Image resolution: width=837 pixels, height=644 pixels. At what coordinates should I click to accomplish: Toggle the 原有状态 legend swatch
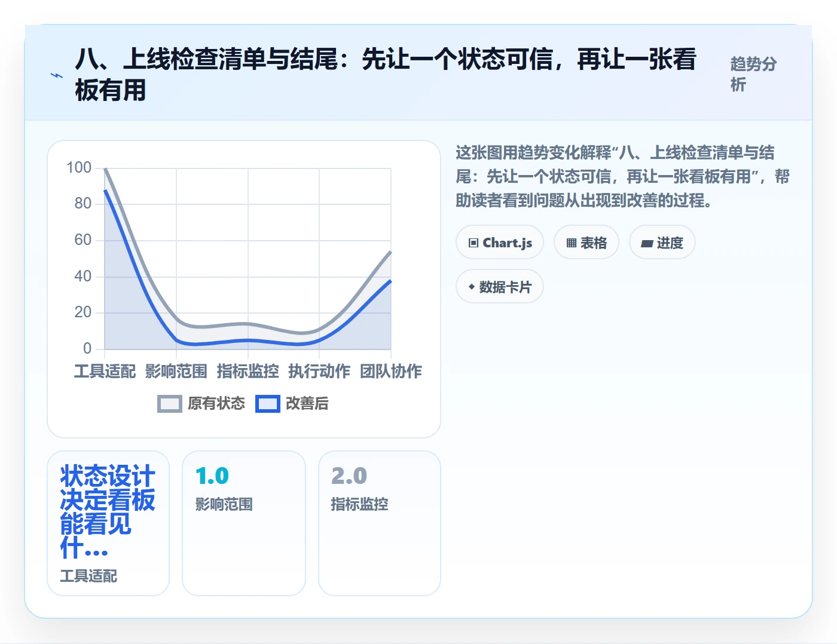170,404
